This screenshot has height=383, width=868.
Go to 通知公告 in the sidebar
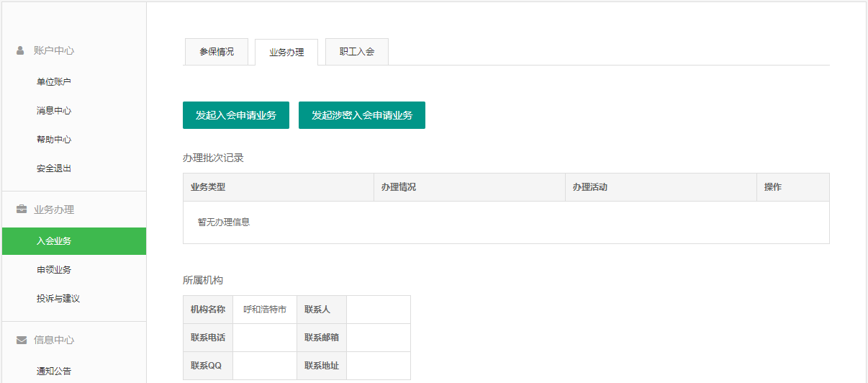click(54, 371)
